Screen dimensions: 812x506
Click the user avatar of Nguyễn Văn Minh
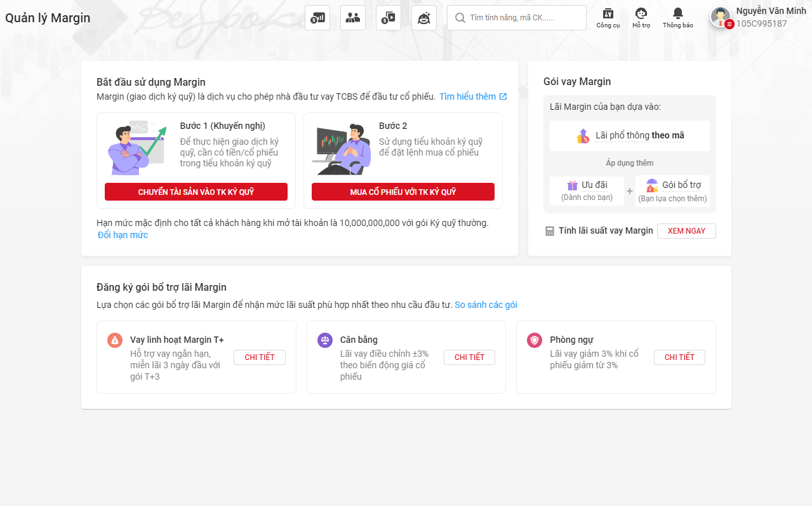coord(721,17)
